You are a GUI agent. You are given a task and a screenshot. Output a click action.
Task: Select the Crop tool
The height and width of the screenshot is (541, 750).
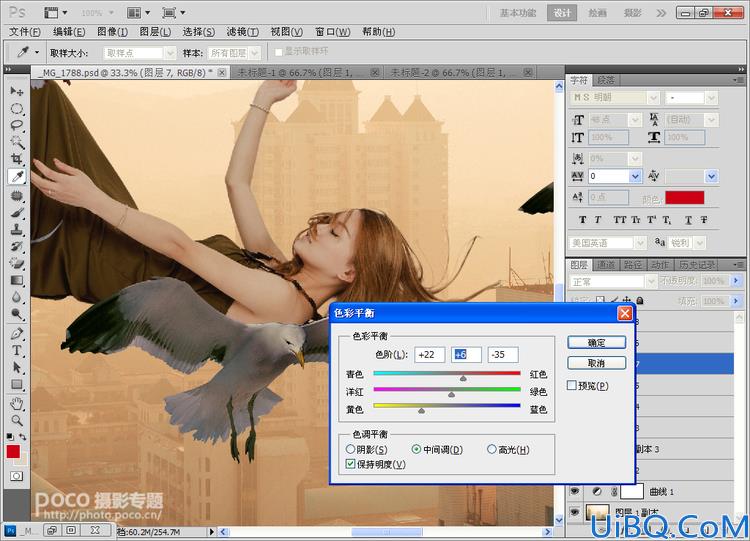click(x=17, y=159)
